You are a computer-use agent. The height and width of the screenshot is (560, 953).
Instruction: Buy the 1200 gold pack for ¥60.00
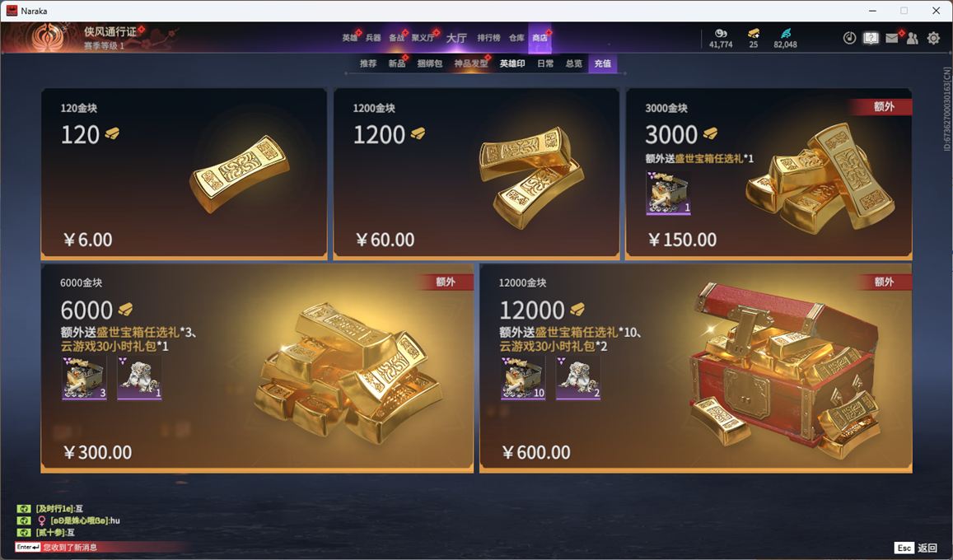click(x=476, y=174)
